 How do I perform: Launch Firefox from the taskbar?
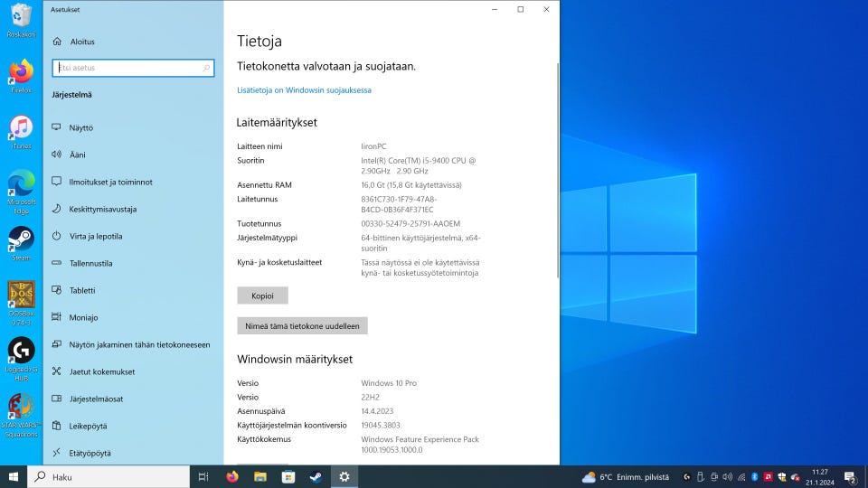[x=232, y=476]
